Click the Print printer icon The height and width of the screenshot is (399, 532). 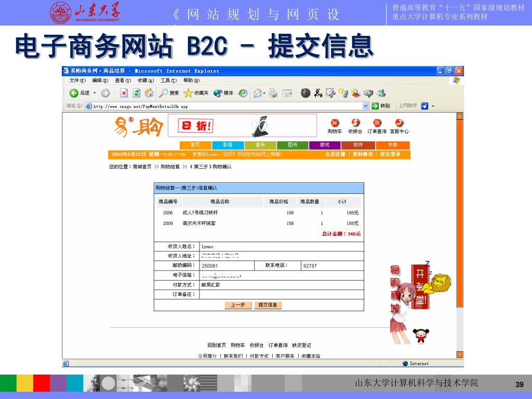pyautogui.click(x=273, y=93)
